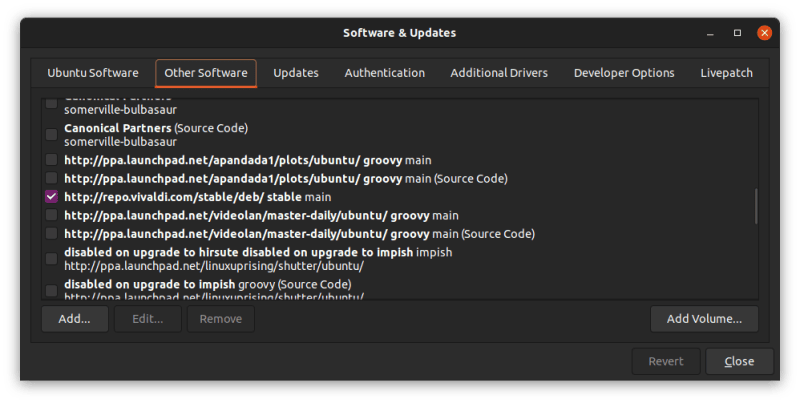Click the repository list vertical scrollbar
This screenshot has height=403, width=800.
pyautogui.click(x=755, y=206)
